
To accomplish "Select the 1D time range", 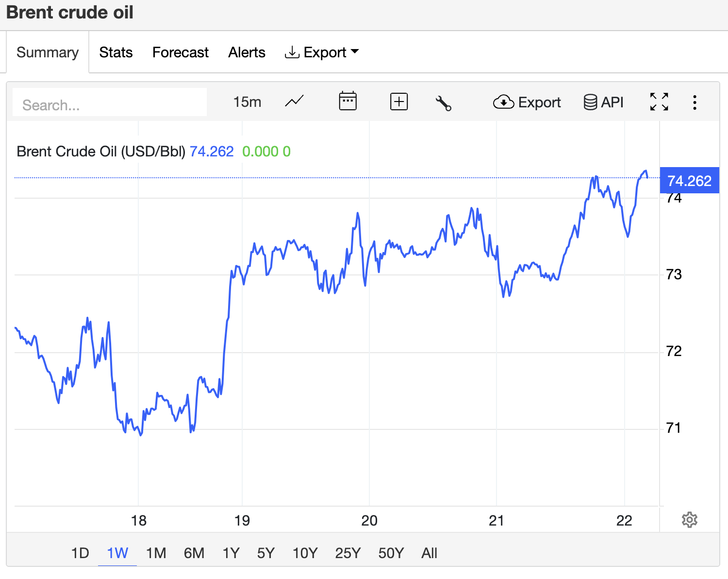I will [x=80, y=553].
